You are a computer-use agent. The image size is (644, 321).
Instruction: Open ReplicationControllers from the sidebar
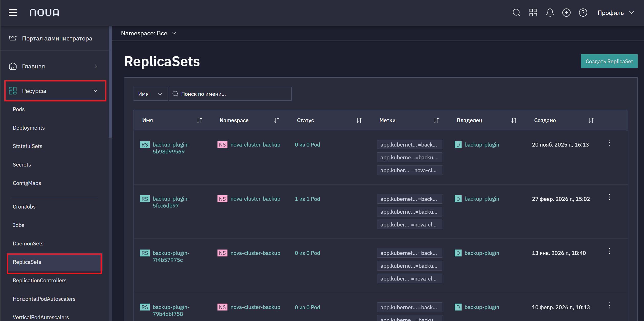pos(40,281)
